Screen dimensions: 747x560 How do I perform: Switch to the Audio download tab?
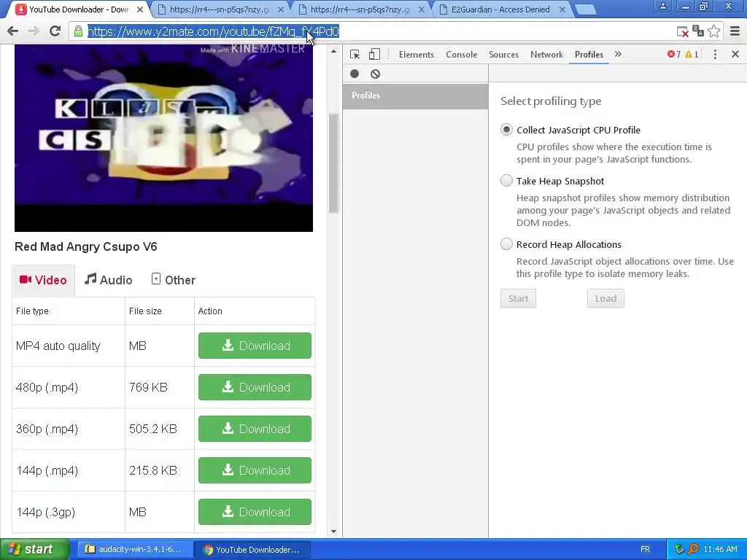108,280
